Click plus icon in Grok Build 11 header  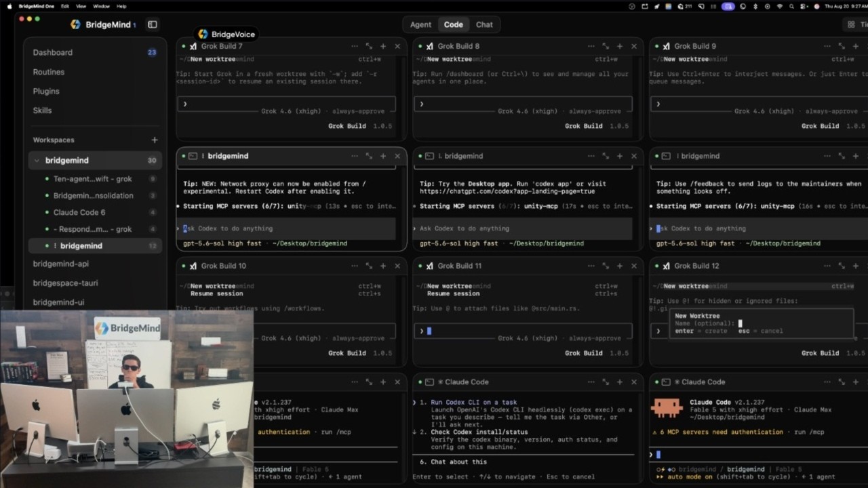620,266
